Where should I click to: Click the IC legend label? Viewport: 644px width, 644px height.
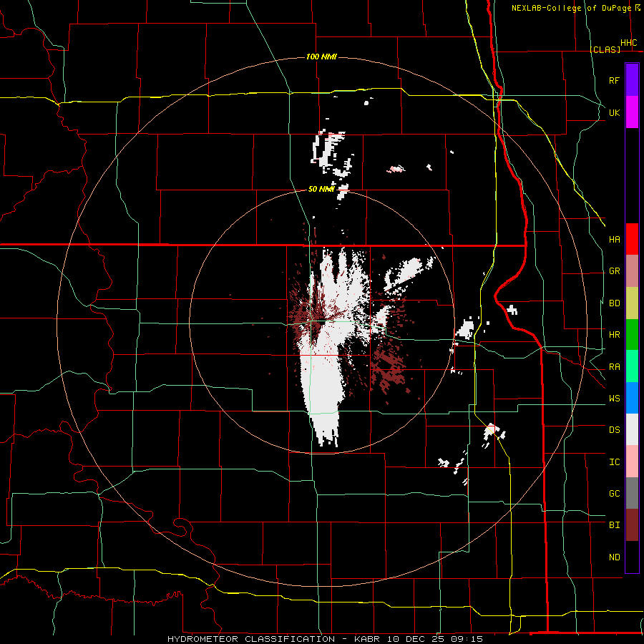click(x=615, y=462)
